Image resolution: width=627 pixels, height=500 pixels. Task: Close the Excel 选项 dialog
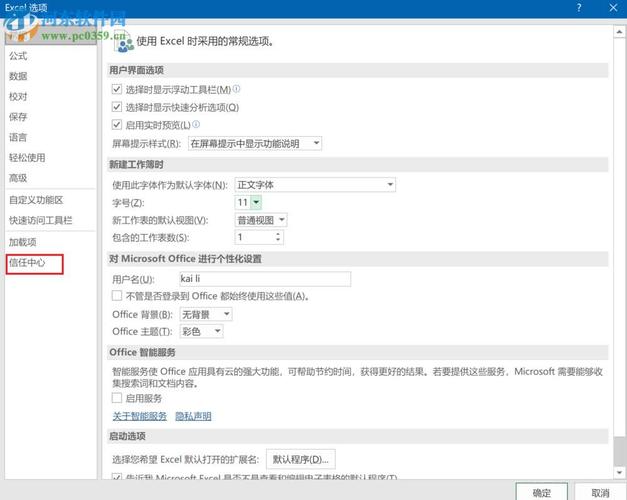click(613, 8)
